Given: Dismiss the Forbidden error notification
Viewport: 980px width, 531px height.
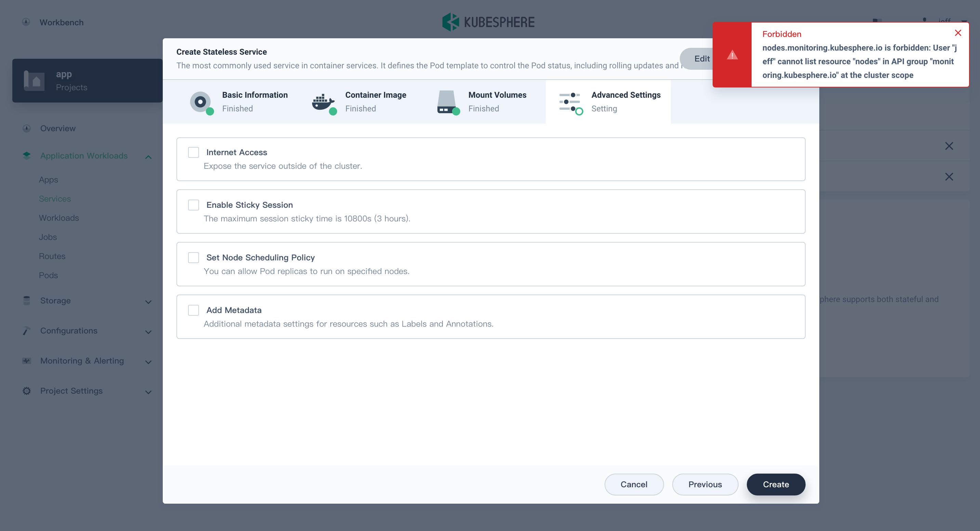Looking at the screenshot, I should [958, 33].
